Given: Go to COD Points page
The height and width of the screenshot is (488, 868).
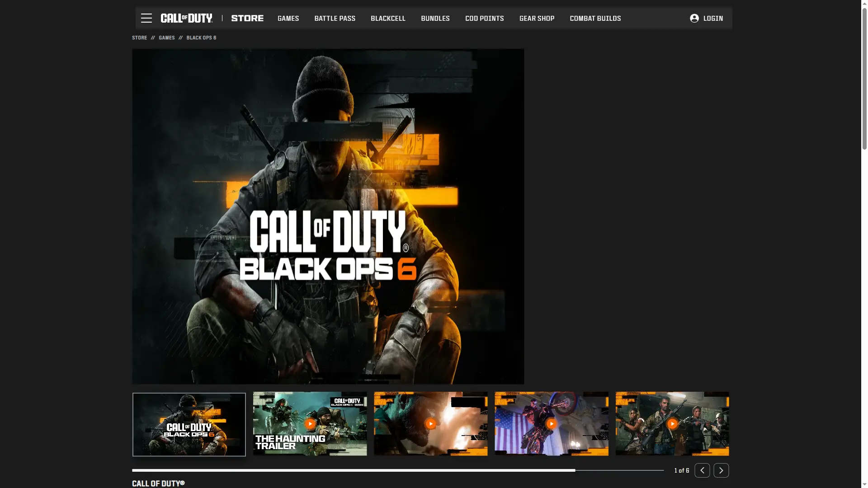Looking at the screenshot, I should pyautogui.click(x=484, y=19).
